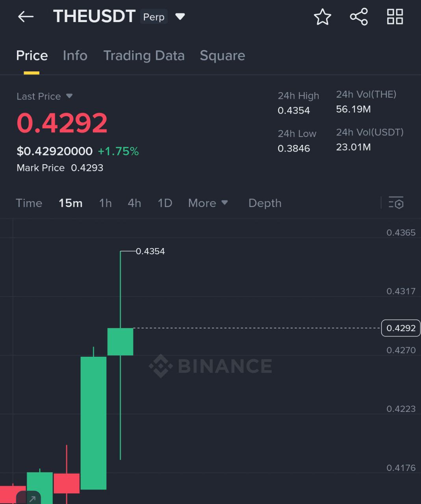Tap the 24h High value 0.4354
This screenshot has height=504, width=421.
pos(294,111)
